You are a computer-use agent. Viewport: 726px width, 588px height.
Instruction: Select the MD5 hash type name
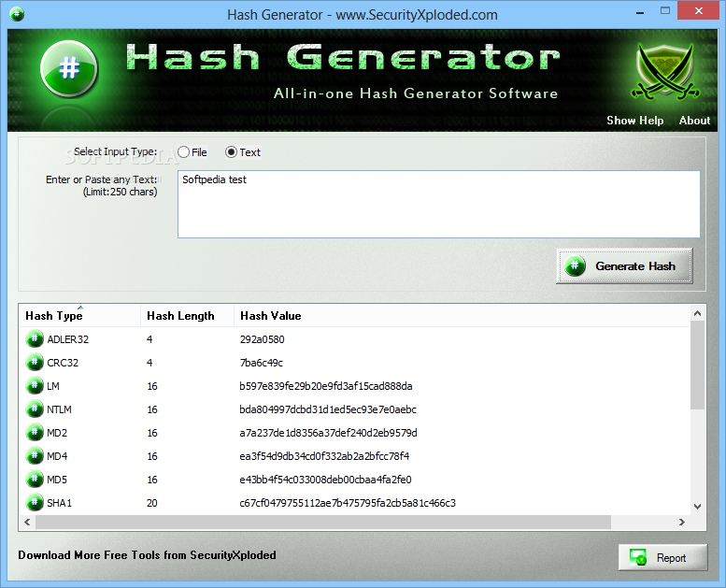pos(57,480)
